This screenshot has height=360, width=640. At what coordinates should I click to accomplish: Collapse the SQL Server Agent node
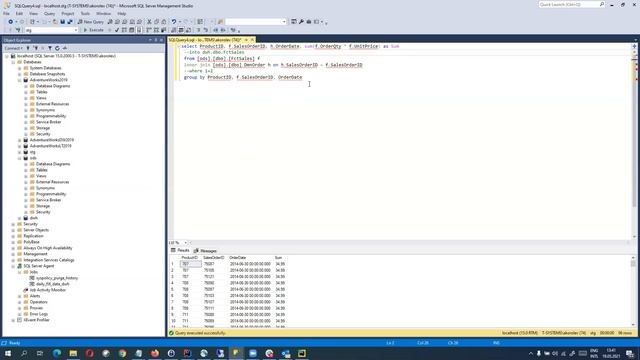(x=13, y=266)
